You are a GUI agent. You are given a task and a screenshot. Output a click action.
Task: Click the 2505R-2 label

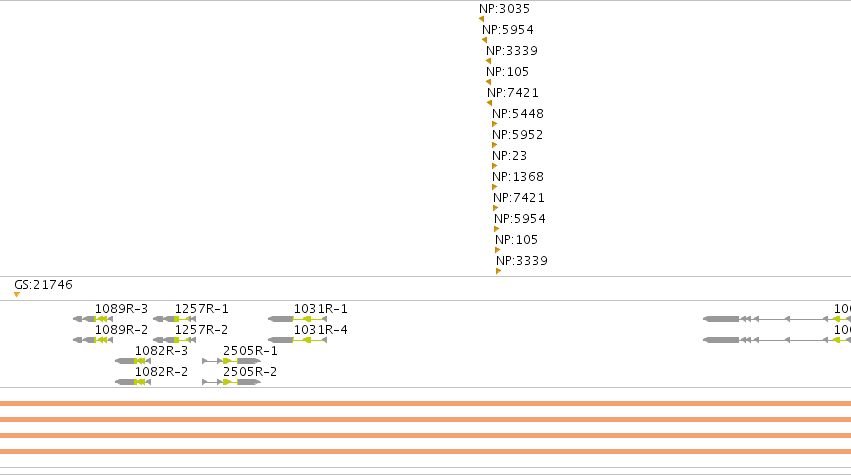250,372
